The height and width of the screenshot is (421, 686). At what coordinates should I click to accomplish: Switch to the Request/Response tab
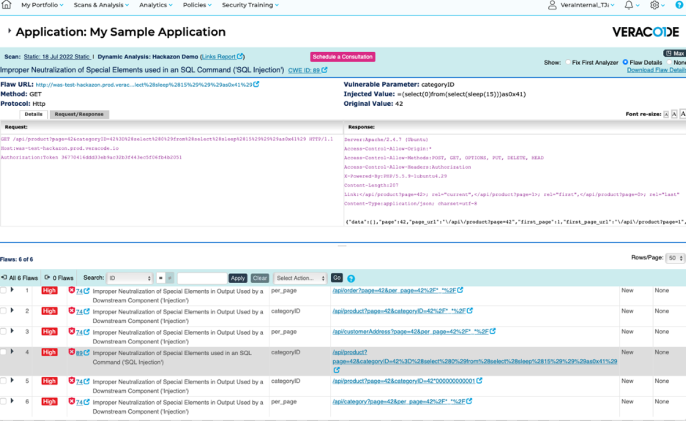[x=79, y=114]
